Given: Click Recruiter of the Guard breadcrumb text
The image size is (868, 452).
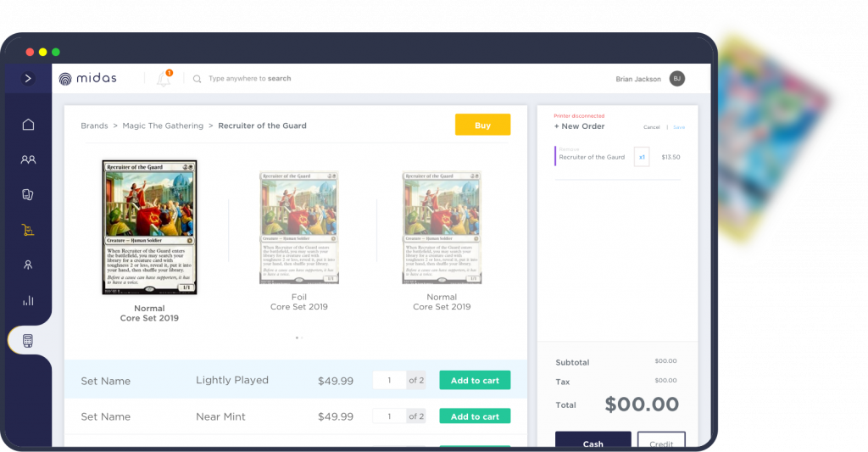Looking at the screenshot, I should (263, 126).
